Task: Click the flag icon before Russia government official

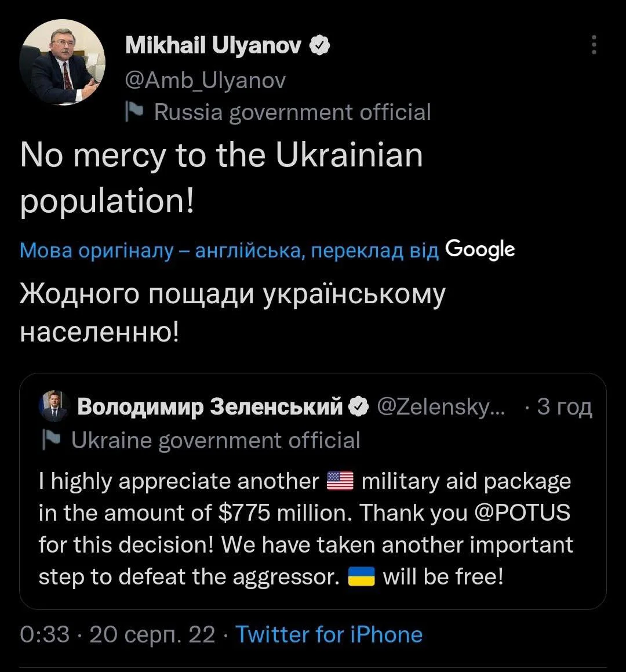Action: [x=134, y=111]
